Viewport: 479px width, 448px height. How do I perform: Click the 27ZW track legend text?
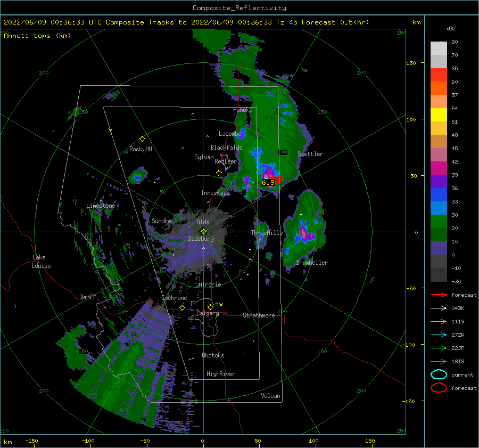click(x=458, y=335)
